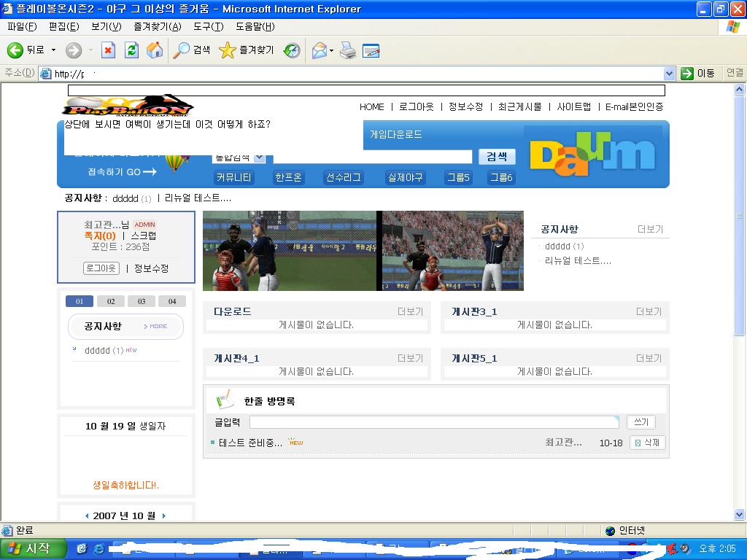Select panel tab 02 in sidebar
Viewport: 747px width, 560px height.
pyautogui.click(x=111, y=301)
